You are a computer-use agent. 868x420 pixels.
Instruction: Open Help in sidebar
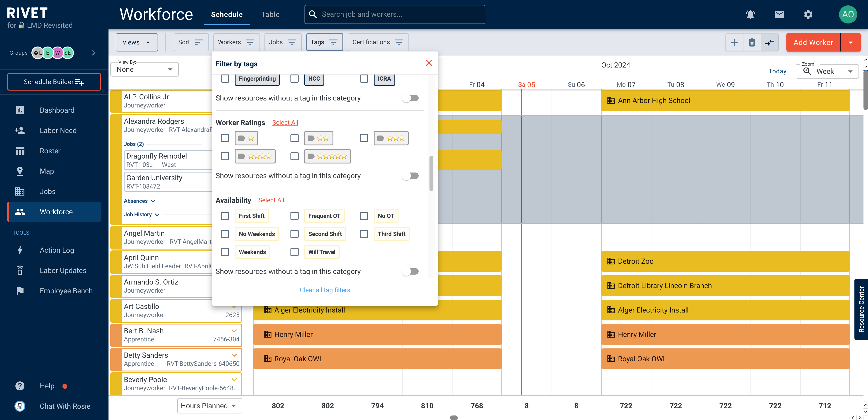pos(54,386)
